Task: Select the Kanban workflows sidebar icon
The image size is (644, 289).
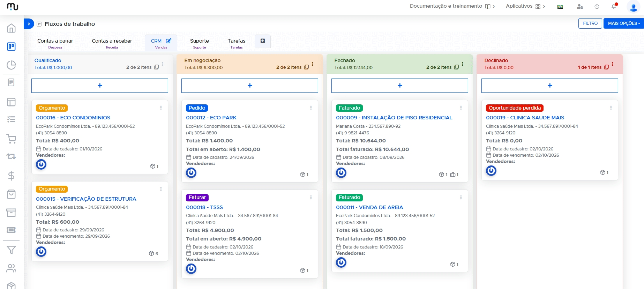Action: (x=11, y=46)
